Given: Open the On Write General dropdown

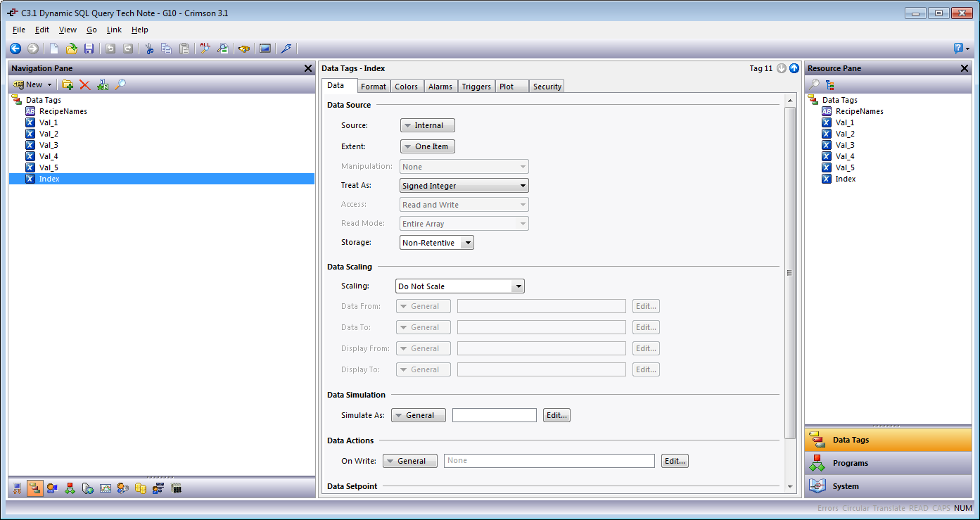Looking at the screenshot, I should (x=410, y=461).
